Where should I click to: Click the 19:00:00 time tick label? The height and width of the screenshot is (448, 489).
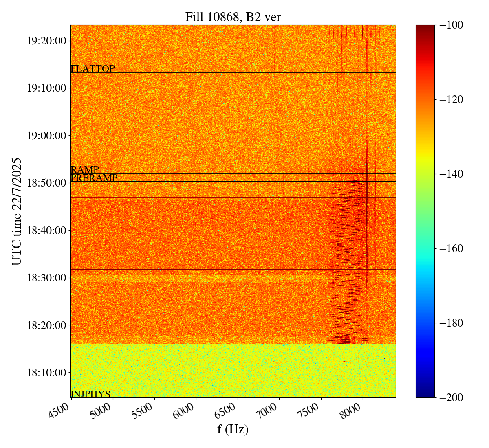point(46,136)
